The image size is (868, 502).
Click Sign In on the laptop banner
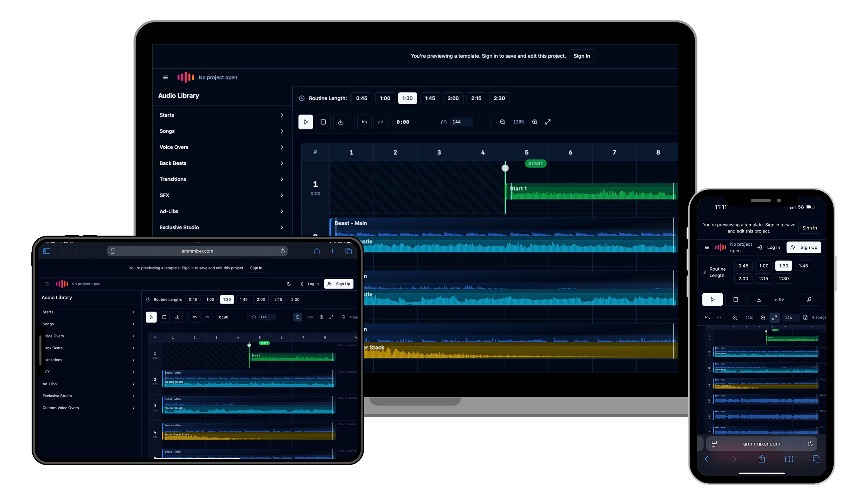(582, 56)
